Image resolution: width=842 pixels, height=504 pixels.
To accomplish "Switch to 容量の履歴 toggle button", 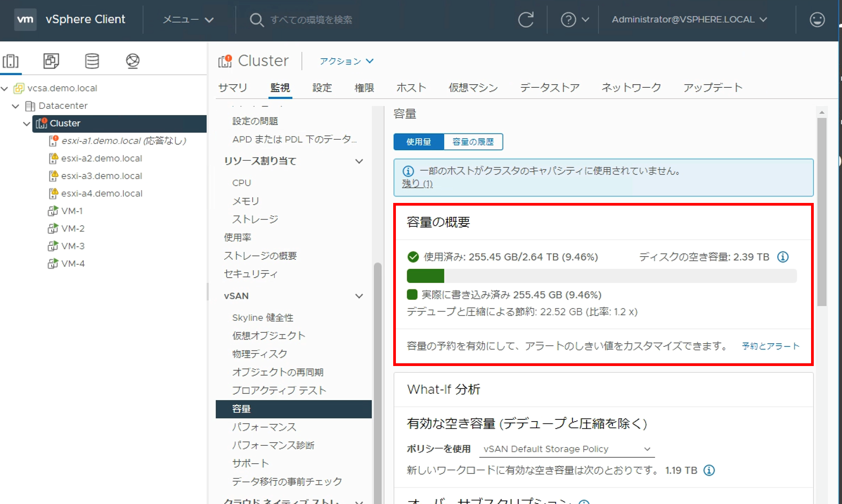I will 473,142.
